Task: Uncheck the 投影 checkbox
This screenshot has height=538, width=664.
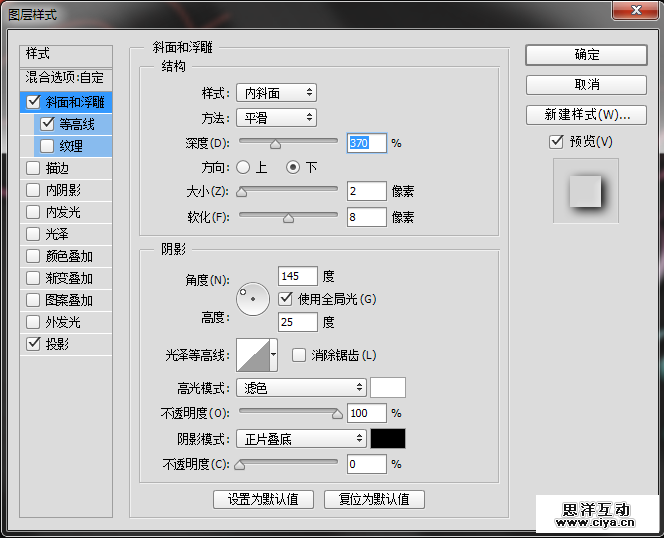Action: (x=33, y=344)
